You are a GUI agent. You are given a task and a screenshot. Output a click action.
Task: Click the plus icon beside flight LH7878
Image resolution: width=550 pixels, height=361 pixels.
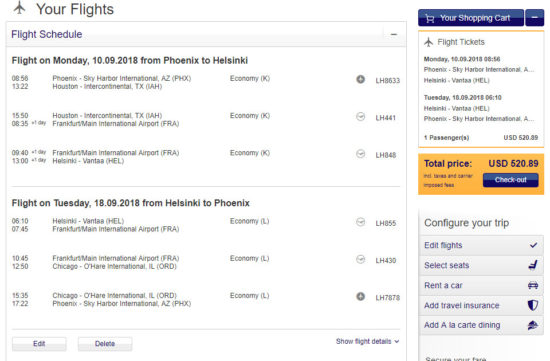360,296
